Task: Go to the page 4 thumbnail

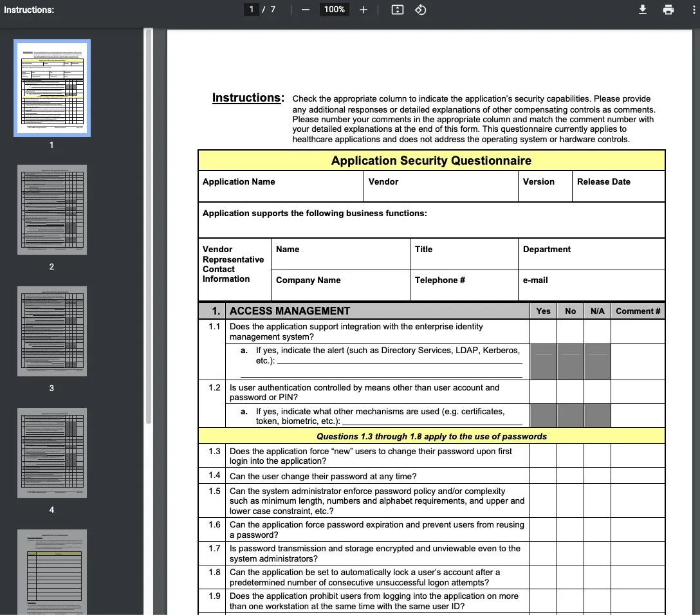Action: [52, 453]
